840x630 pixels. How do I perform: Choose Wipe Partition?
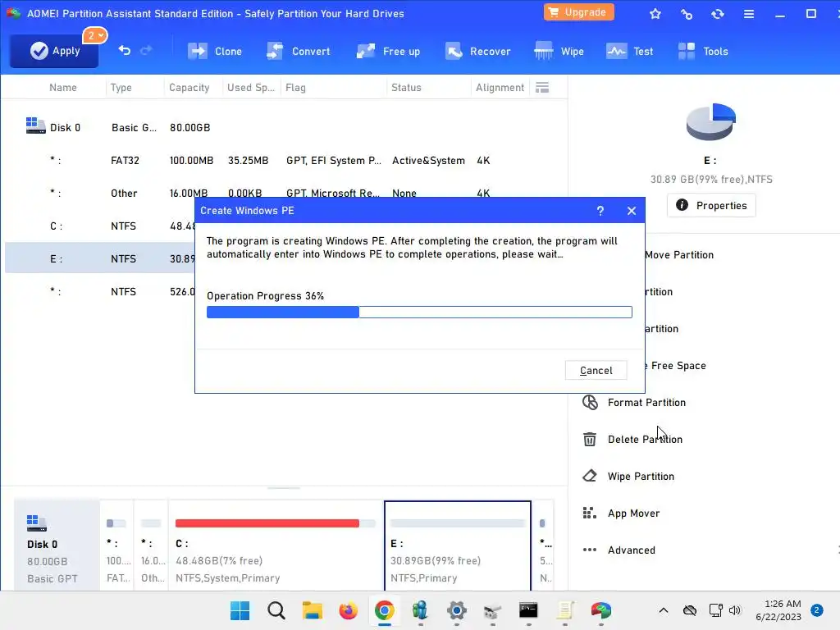(x=641, y=477)
